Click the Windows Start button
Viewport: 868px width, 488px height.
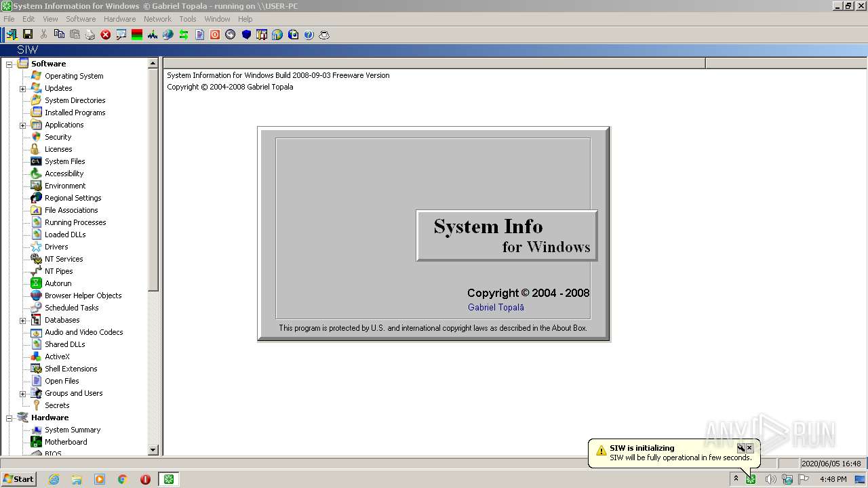coord(18,479)
